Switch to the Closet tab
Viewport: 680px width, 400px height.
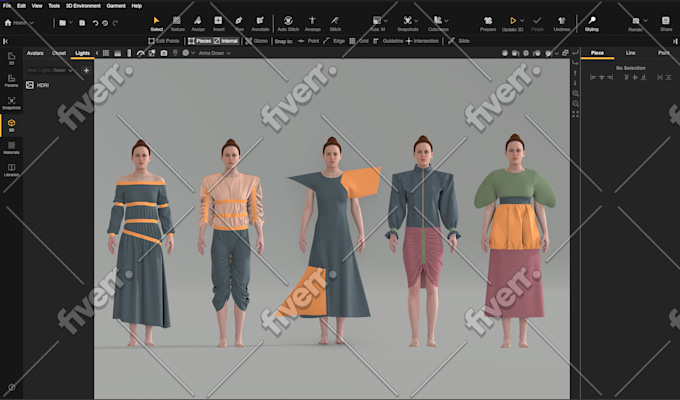pos(59,53)
